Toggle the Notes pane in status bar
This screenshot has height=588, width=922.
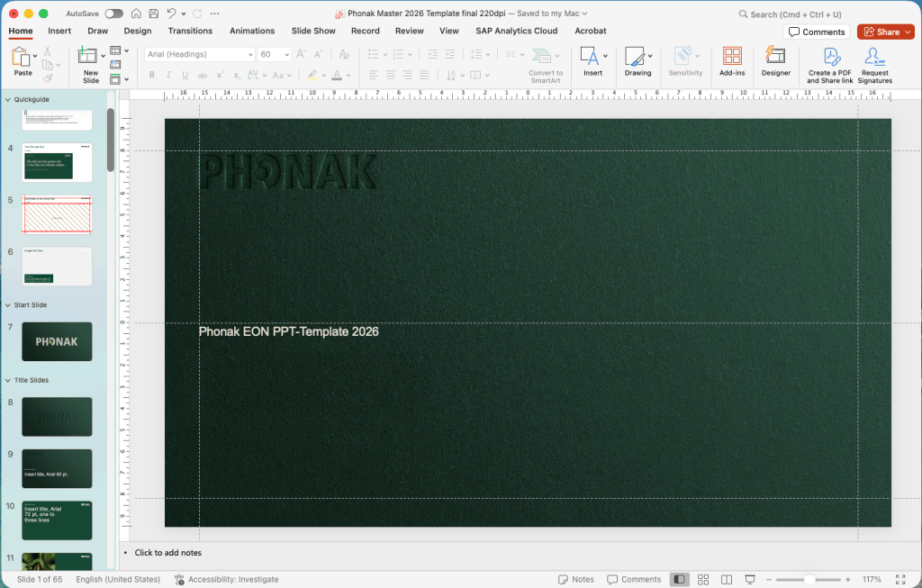(575, 579)
